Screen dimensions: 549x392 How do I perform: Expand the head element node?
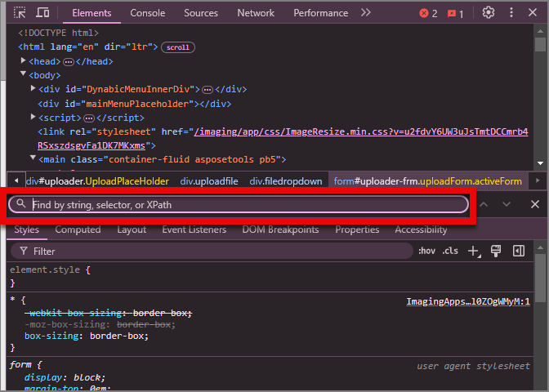pos(23,61)
